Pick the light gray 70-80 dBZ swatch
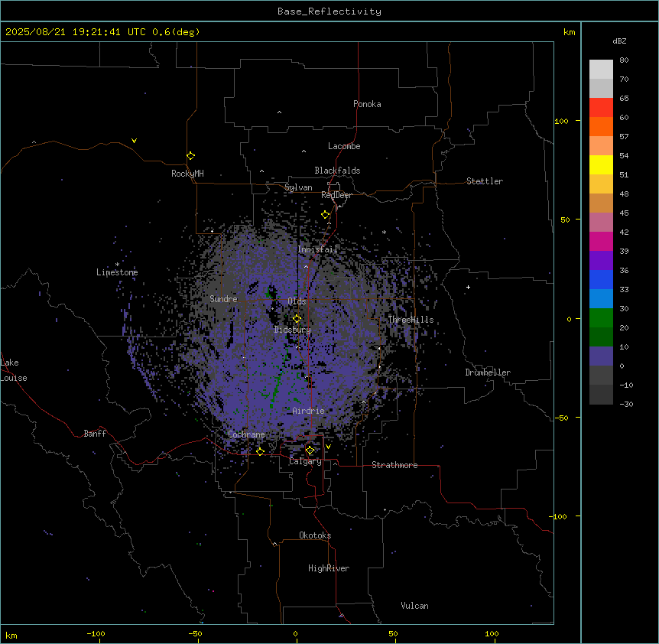 [601, 70]
